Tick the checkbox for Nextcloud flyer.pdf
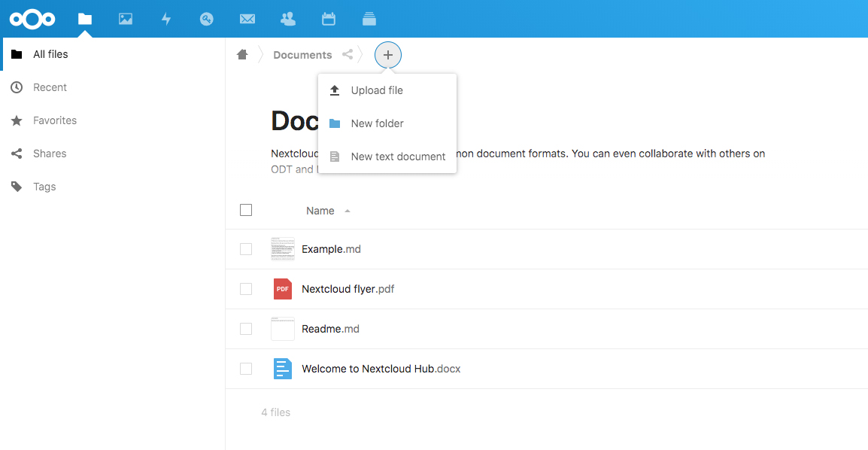The width and height of the screenshot is (868, 450). 246,289
